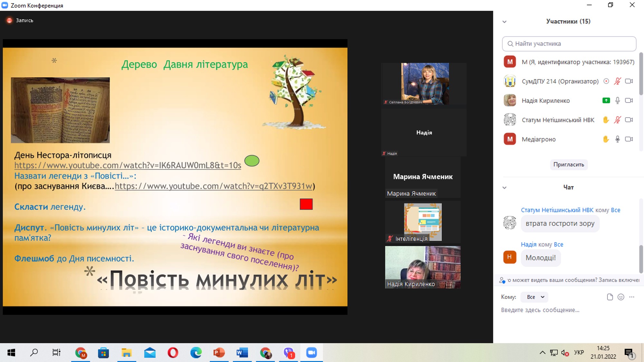Select Надія Кириленко video thumbnail

click(x=422, y=267)
